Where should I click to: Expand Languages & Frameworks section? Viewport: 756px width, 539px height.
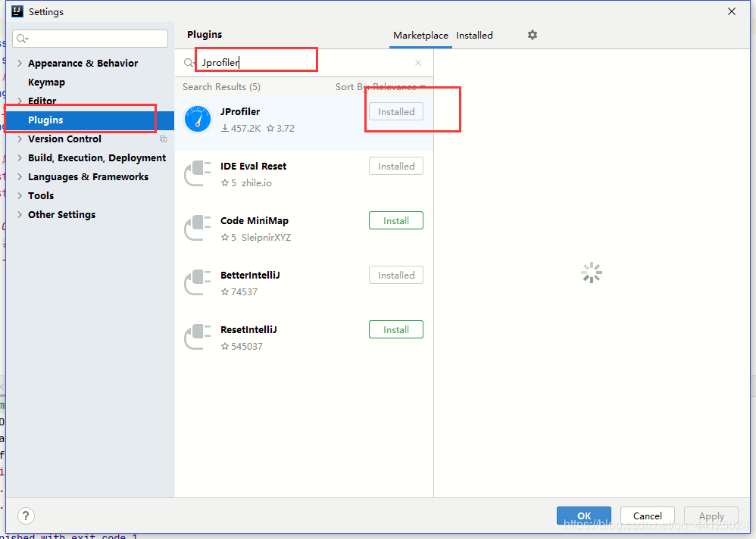click(x=20, y=176)
